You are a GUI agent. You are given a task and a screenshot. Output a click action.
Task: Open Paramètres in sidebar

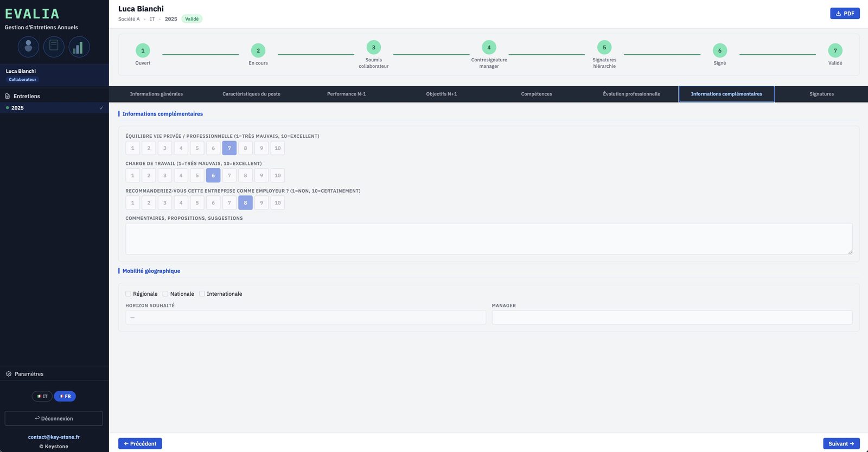pyautogui.click(x=54, y=374)
